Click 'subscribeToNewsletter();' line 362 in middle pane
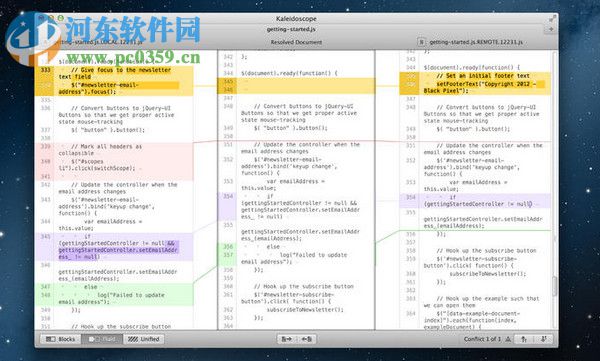The height and width of the screenshot is (361, 600). [305, 309]
